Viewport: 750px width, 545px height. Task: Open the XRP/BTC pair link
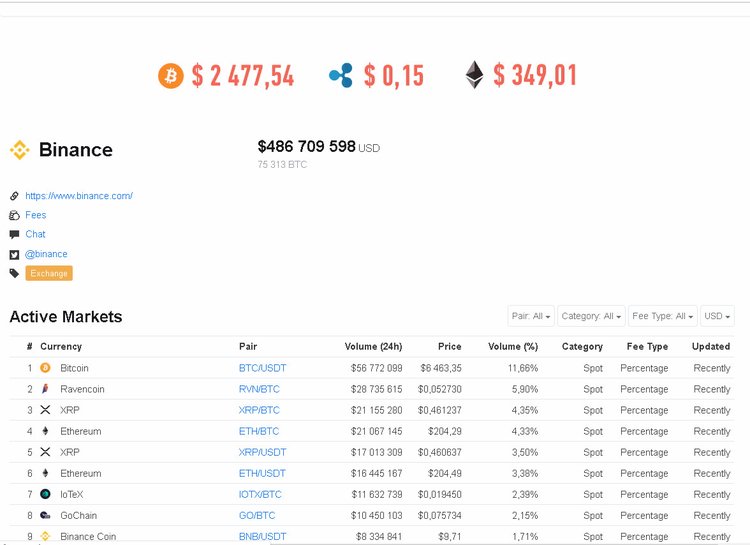tap(259, 410)
